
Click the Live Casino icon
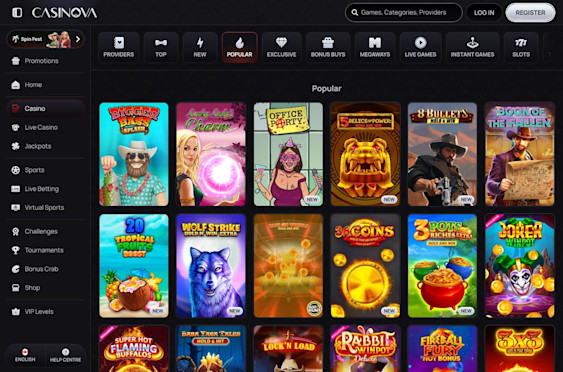(15, 127)
